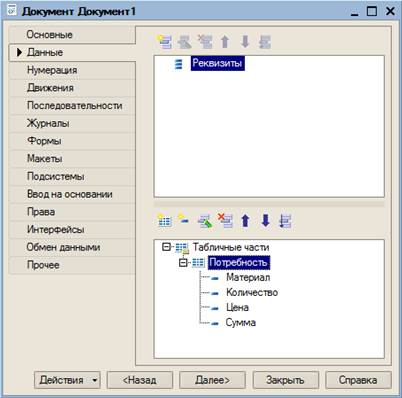Screen dimensions: 402x398
Task: Switch to the Интерфейсы tab
Action: [72, 229]
